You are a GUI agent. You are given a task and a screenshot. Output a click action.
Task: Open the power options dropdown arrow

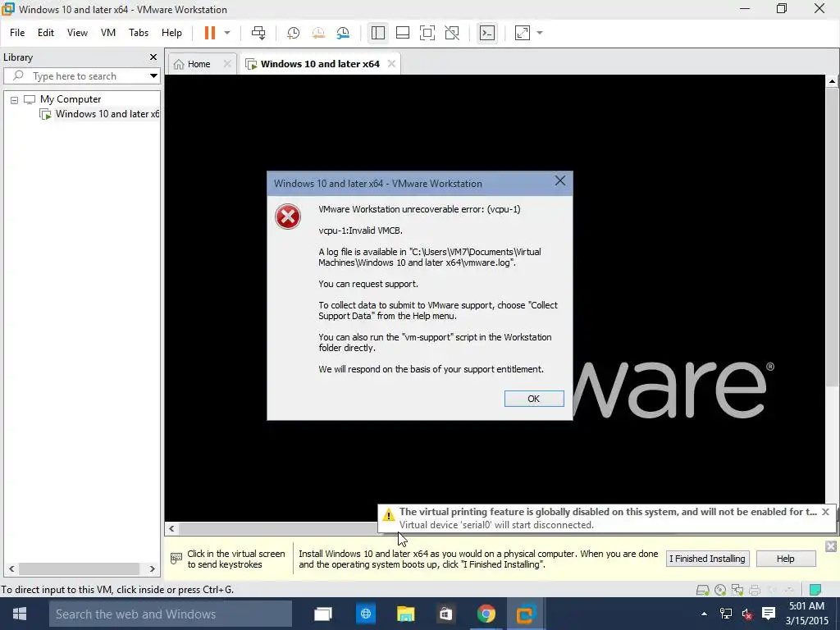point(227,33)
